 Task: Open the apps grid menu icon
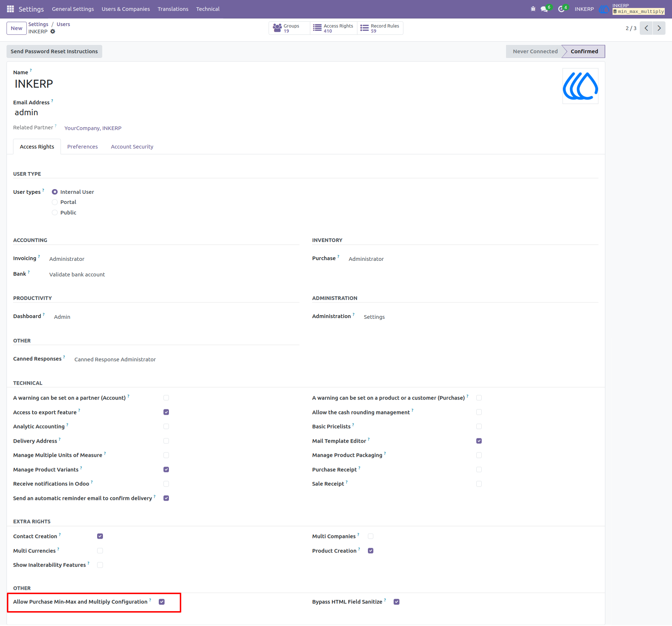pyautogui.click(x=10, y=9)
